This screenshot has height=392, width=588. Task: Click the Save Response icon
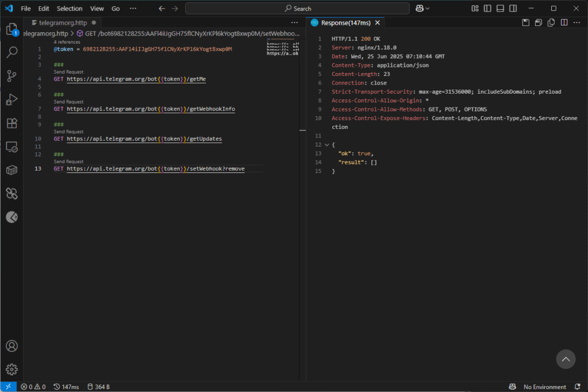[x=525, y=22]
